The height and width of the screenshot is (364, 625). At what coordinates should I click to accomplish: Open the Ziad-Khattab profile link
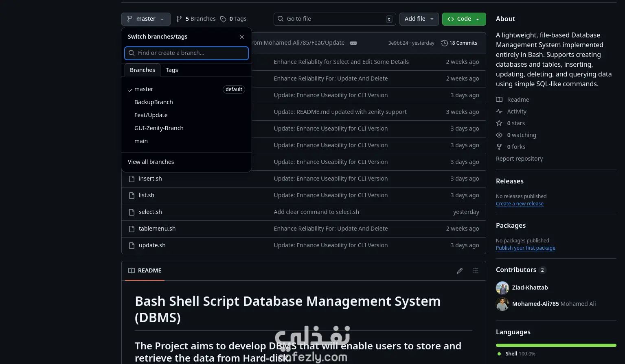coord(530,288)
